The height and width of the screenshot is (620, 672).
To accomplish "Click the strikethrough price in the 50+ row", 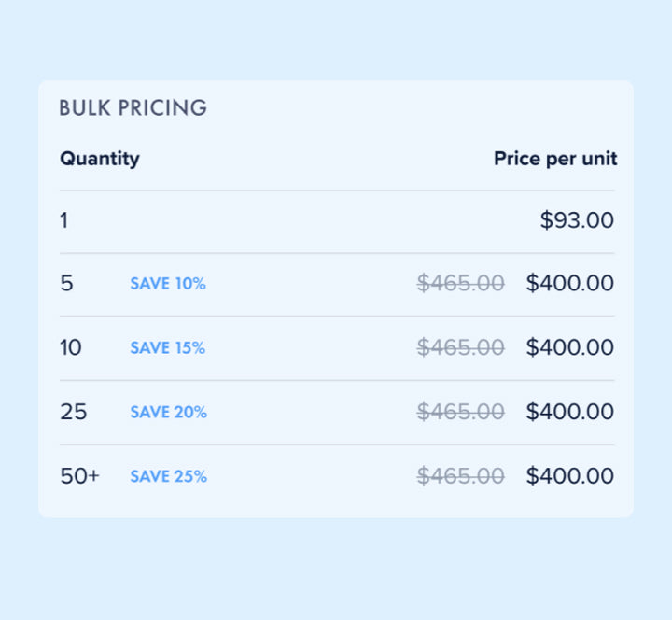I will [x=461, y=476].
